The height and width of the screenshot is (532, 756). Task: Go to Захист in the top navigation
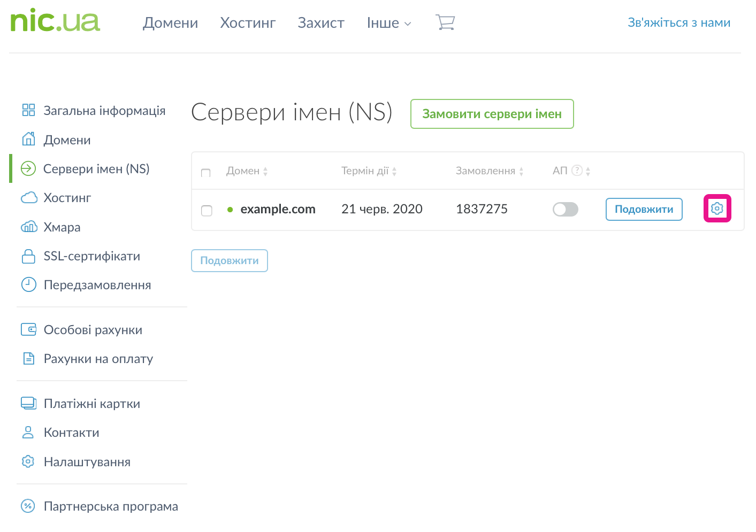coord(321,23)
